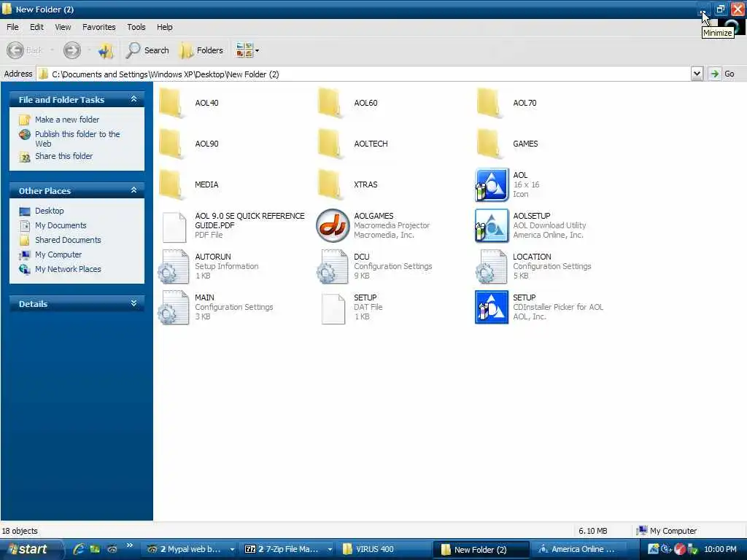This screenshot has width=747, height=560.
Task: Open the MEDIA folder
Action: click(189, 184)
